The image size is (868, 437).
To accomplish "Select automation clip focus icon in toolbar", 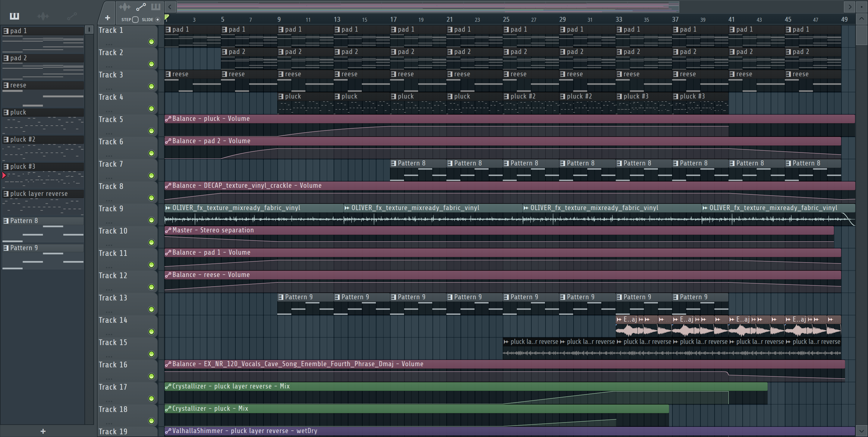I will click(140, 7).
